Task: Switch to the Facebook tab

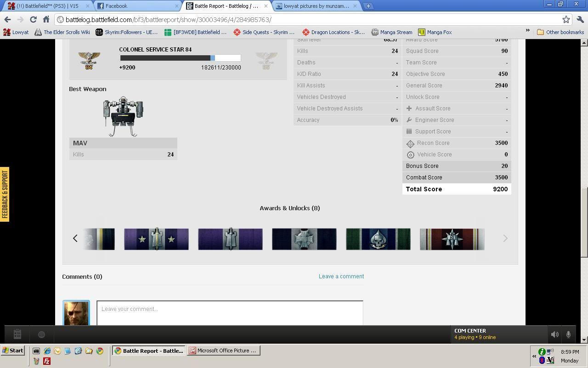Action: (x=136, y=6)
